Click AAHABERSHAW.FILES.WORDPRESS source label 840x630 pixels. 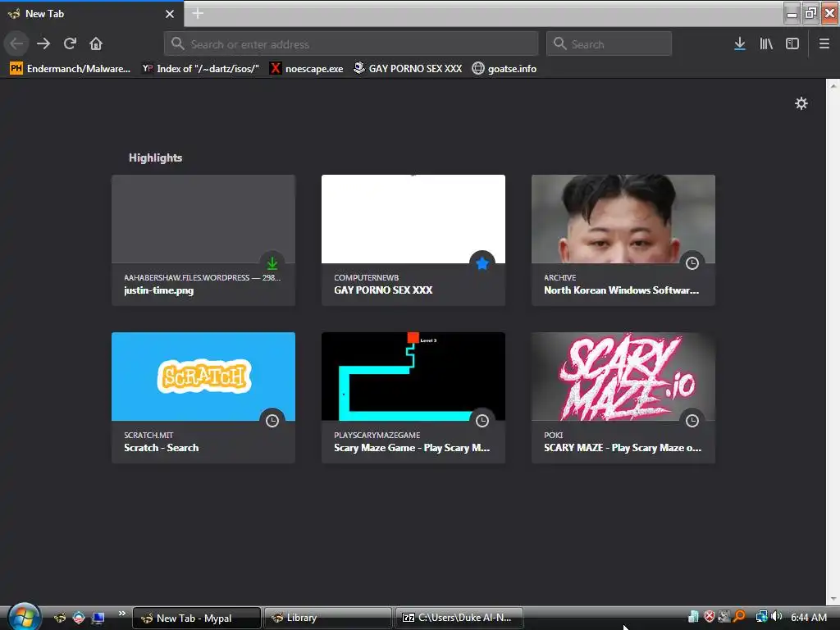[x=186, y=277]
